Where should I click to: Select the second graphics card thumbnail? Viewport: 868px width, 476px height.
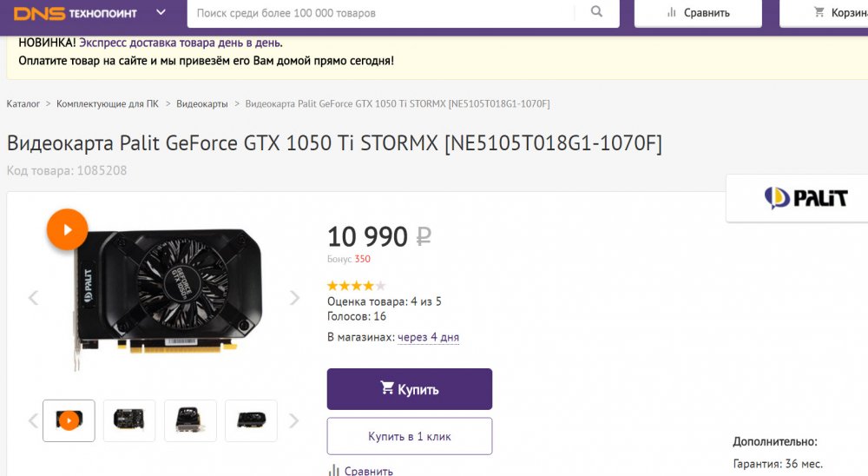129,420
